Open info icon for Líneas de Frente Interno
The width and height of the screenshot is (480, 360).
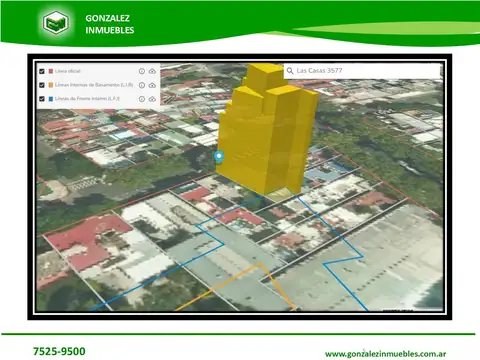click(x=142, y=99)
